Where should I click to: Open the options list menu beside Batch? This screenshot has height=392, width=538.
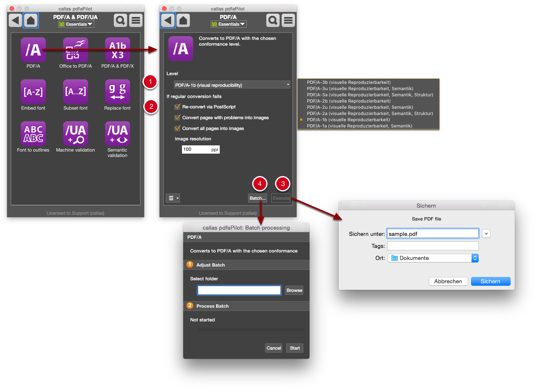(173, 198)
